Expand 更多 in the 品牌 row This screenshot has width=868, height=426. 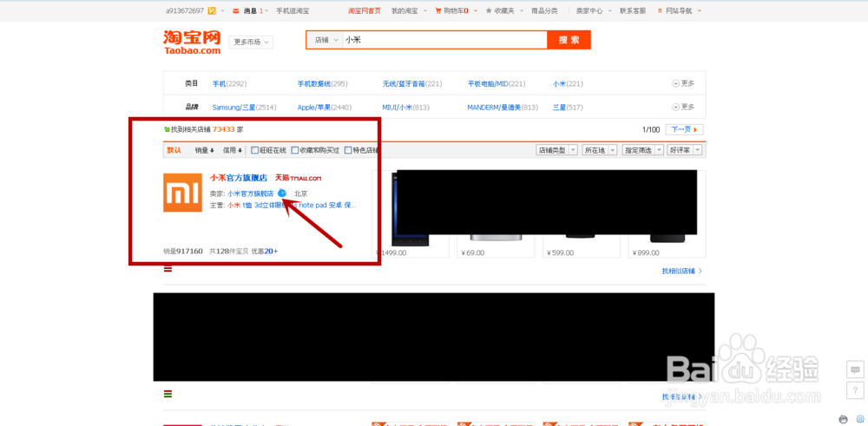(683, 107)
